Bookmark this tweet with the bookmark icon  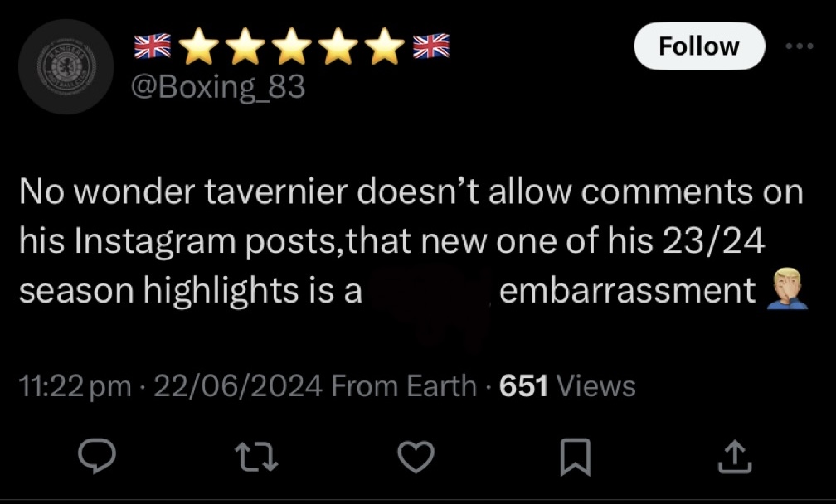coord(576,457)
